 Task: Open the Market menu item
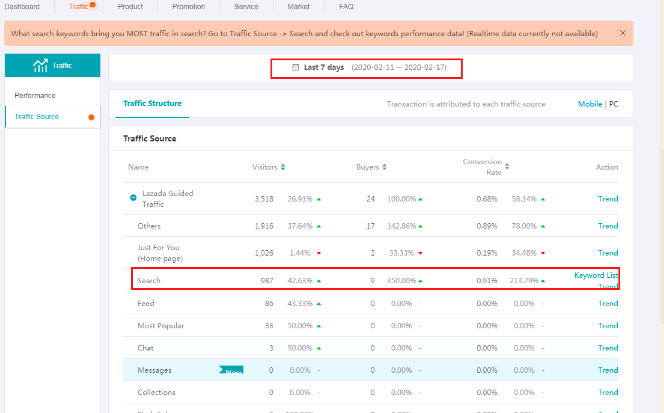[x=299, y=6]
